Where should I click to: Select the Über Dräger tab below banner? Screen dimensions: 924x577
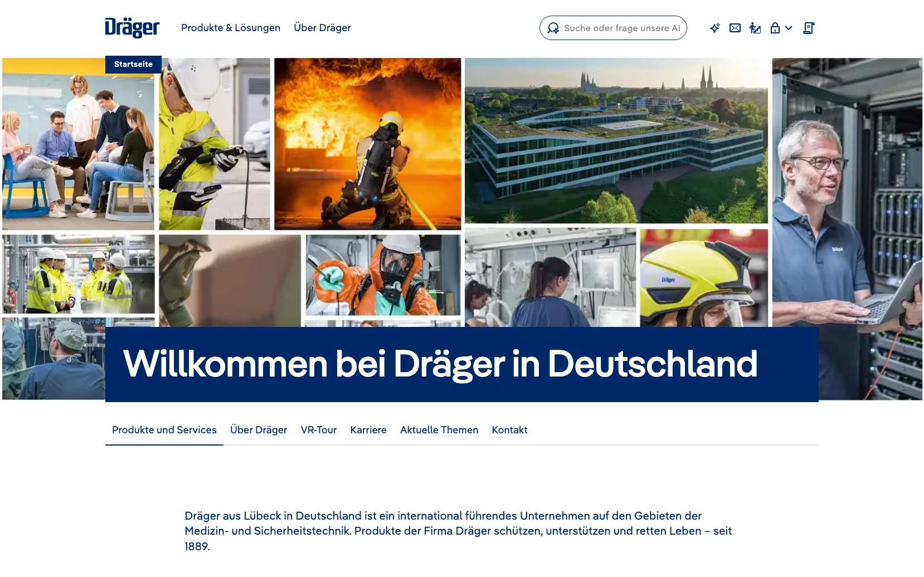tap(259, 430)
